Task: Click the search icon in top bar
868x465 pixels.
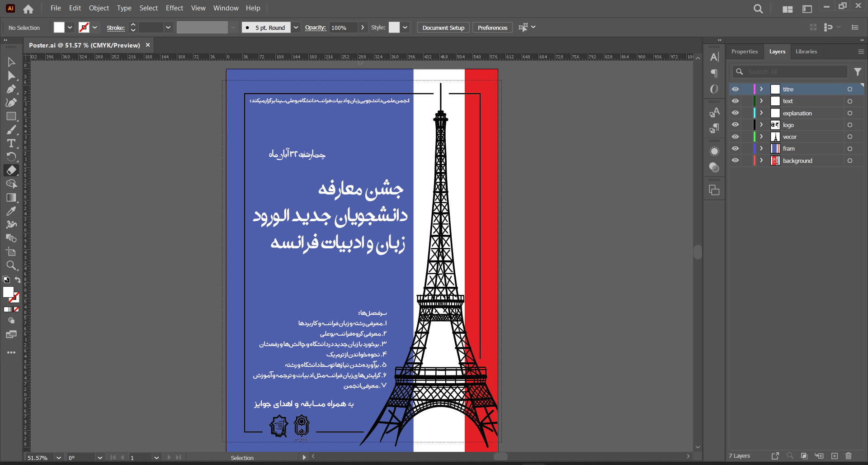Action: [758, 9]
